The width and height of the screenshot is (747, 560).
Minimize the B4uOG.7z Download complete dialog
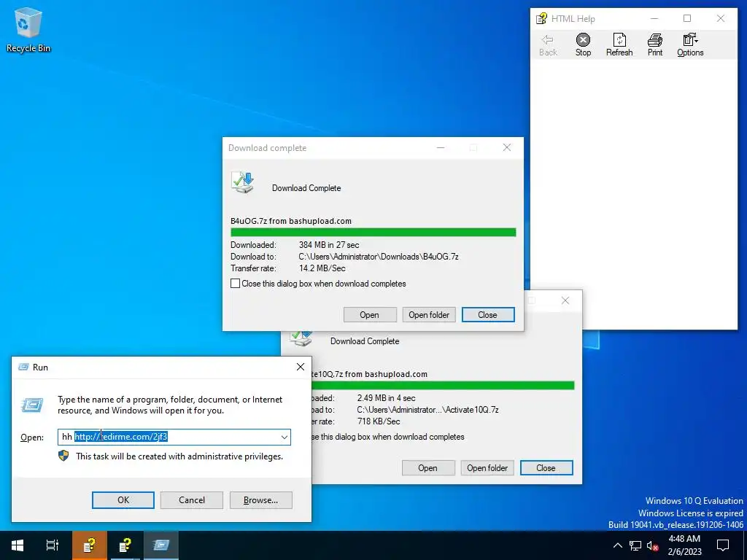point(441,147)
